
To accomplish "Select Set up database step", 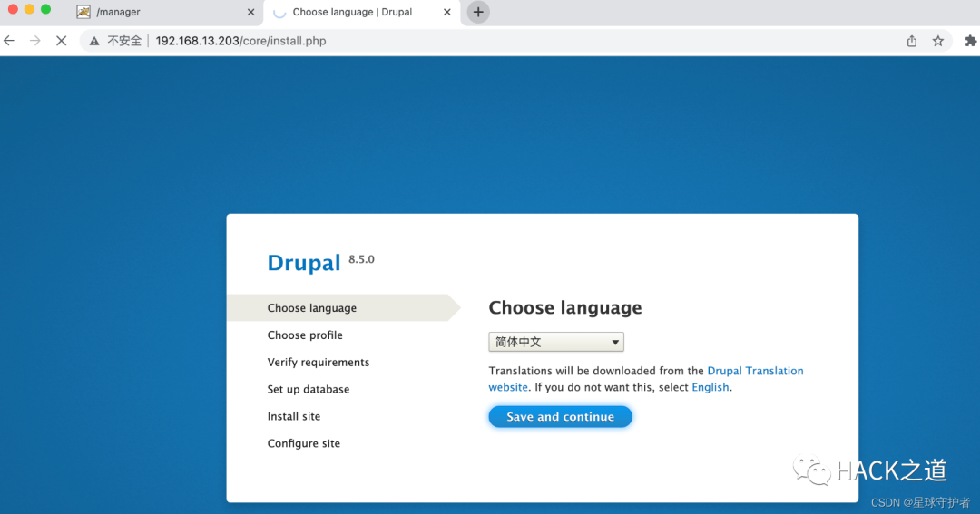I will coord(309,389).
